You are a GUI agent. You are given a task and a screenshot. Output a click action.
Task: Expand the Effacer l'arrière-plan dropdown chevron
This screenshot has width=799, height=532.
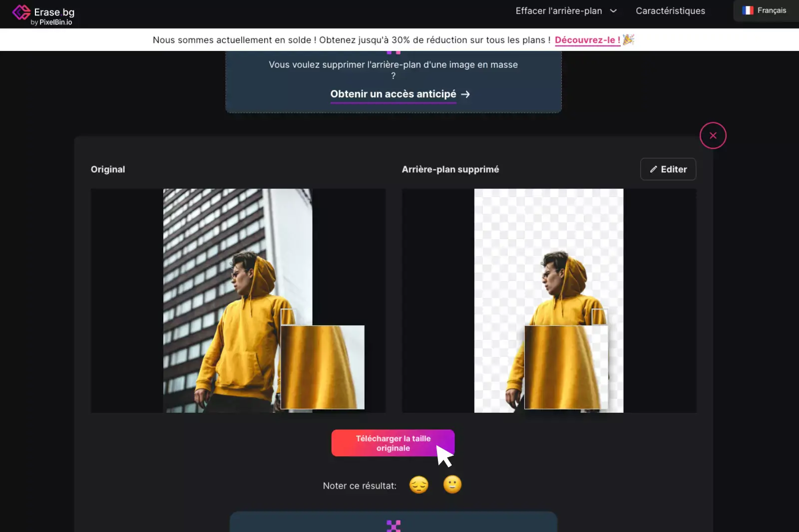[613, 11]
